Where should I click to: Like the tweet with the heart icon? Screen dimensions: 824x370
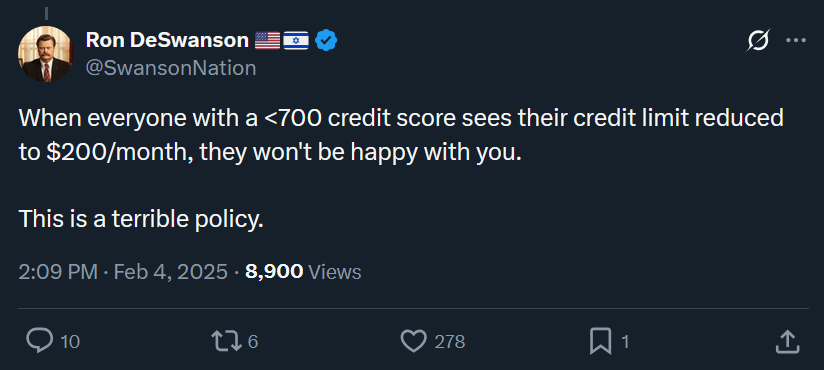pyautogui.click(x=414, y=342)
